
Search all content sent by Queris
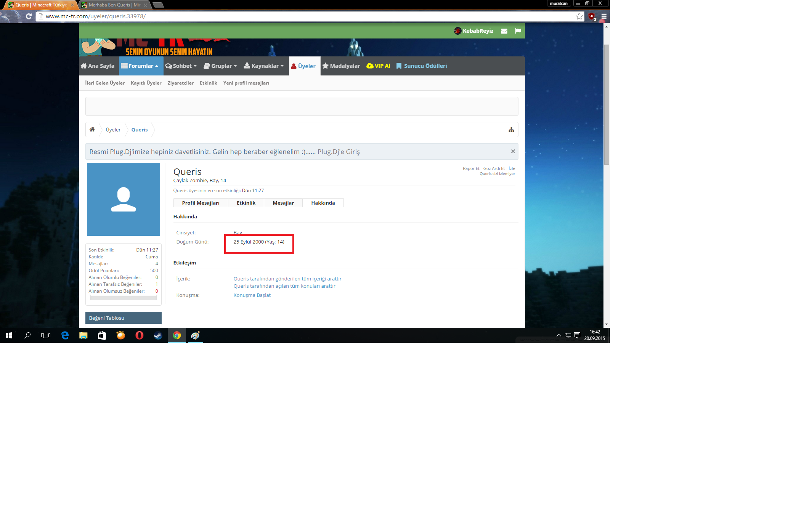[287, 279]
